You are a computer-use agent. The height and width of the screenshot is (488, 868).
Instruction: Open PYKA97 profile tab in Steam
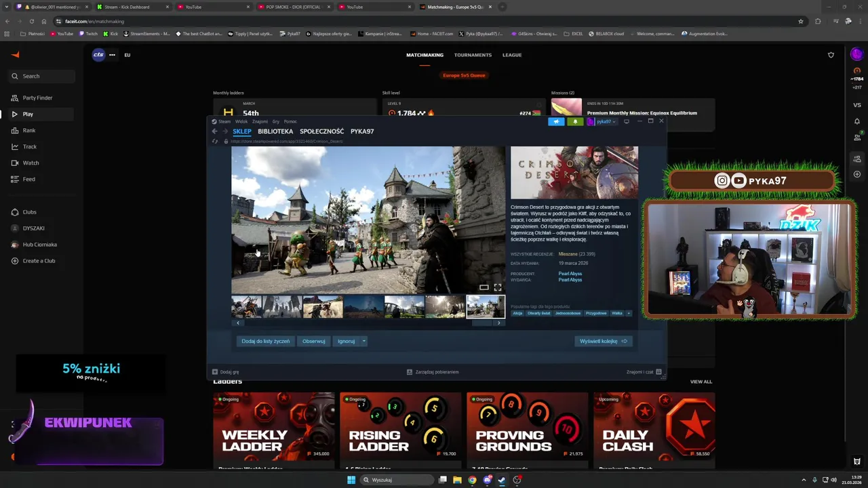tap(362, 131)
